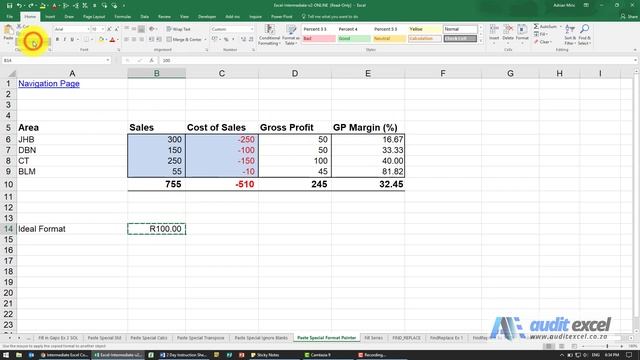Open Conditional Formatting menu
The height and width of the screenshot is (360, 640).
pyautogui.click(x=269, y=35)
